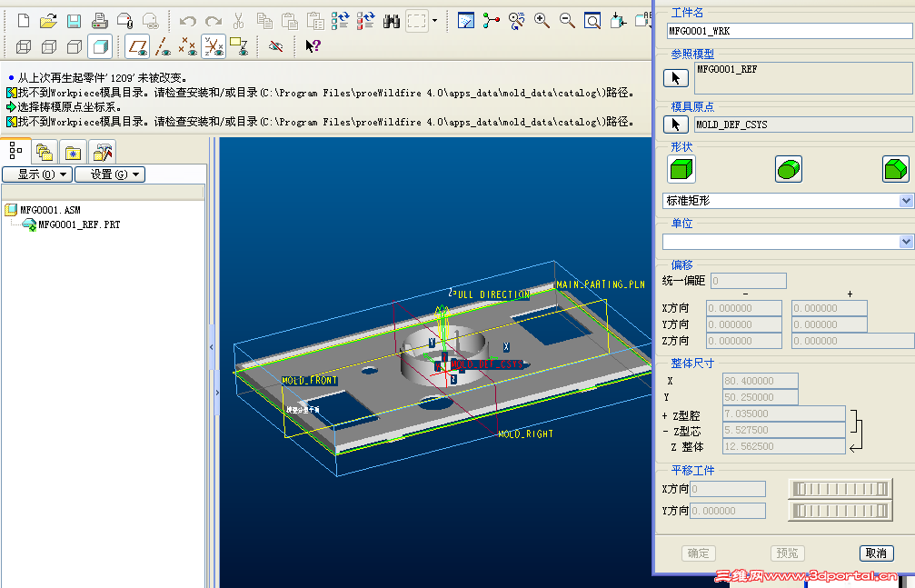Image resolution: width=915 pixels, height=588 pixels.
Task: Click the undo arrow icon
Action: [187, 22]
